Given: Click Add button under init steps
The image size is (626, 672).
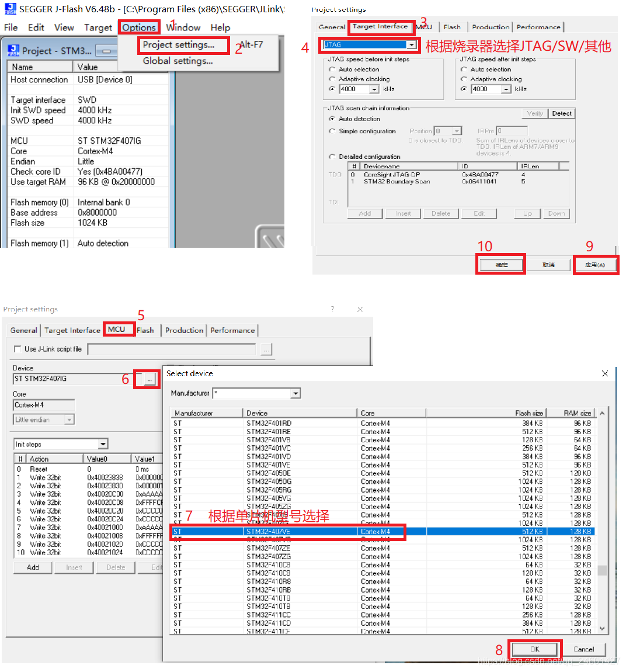Looking at the screenshot, I should click(33, 567).
